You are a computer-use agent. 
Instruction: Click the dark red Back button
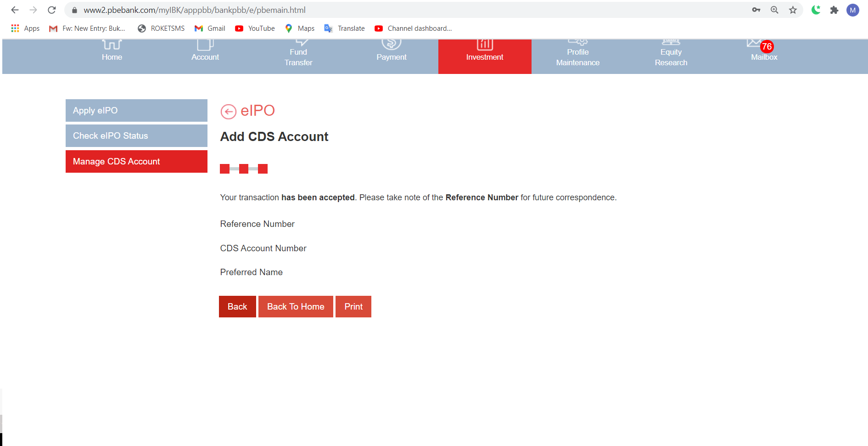click(237, 307)
